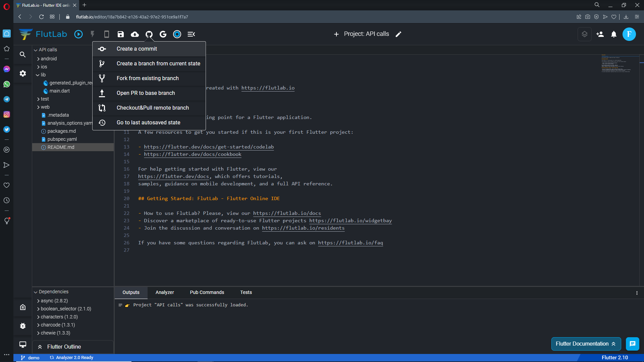Toggle the menu collapse icon in toolbar
Screen dimensions: 644x362
[191, 34]
